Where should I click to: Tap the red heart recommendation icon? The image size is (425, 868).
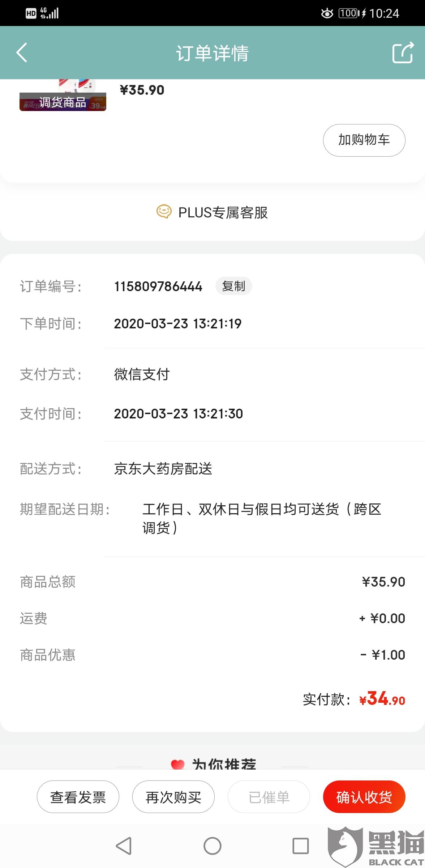[x=177, y=764]
